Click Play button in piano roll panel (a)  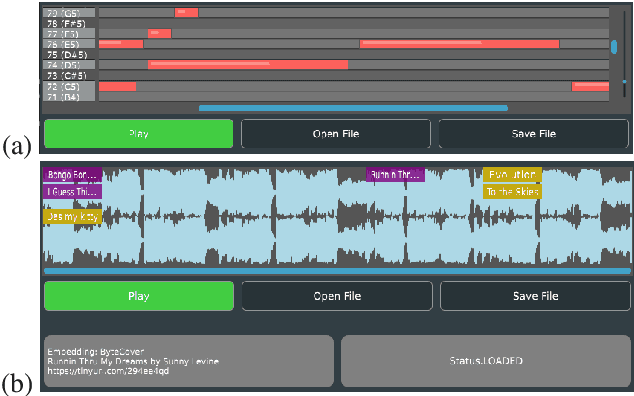point(139,133)
